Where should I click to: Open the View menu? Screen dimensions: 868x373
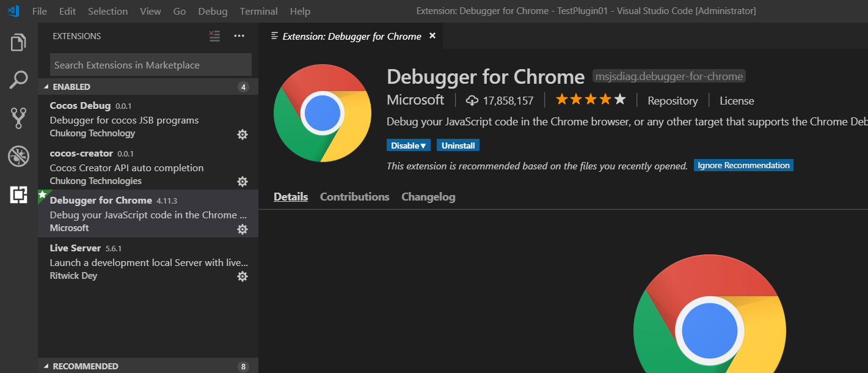click(150, 11)
